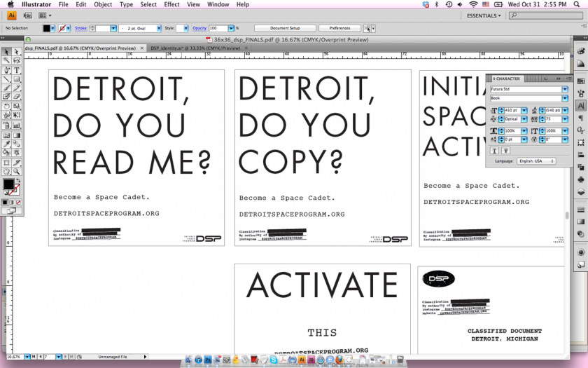Select the Scale tool
Viewport: 588px width, 368px height.
(x=17, y=107)
